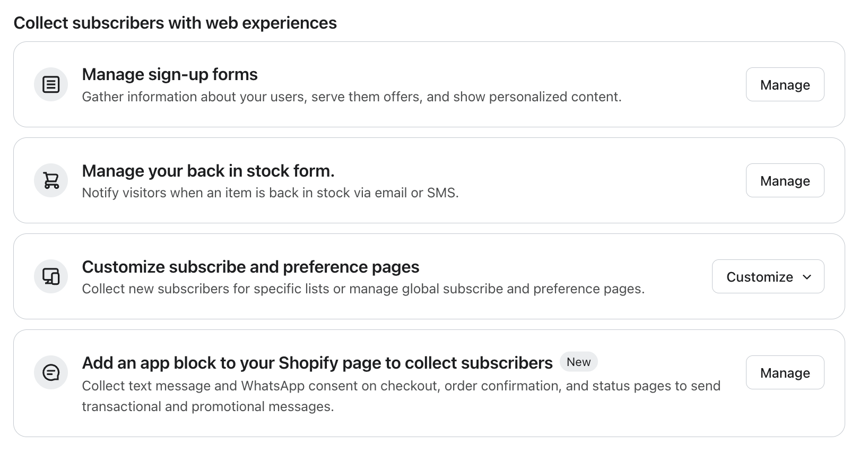Screen dimensions: 868x453
Task: Click 'transactional and promotional messages' text line
Action: [x=208, y=407]
